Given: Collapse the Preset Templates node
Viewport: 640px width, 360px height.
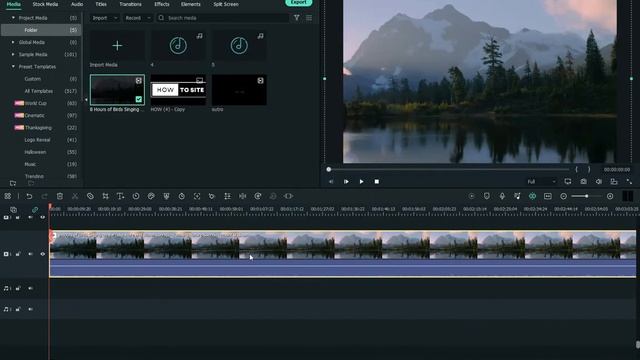Looking at the screenshot, I should pyautogui.click(x=13, y=67).
